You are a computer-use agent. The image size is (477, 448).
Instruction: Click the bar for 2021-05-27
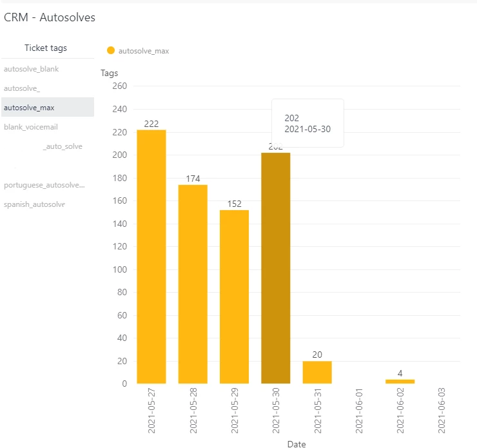click(151, 257)
